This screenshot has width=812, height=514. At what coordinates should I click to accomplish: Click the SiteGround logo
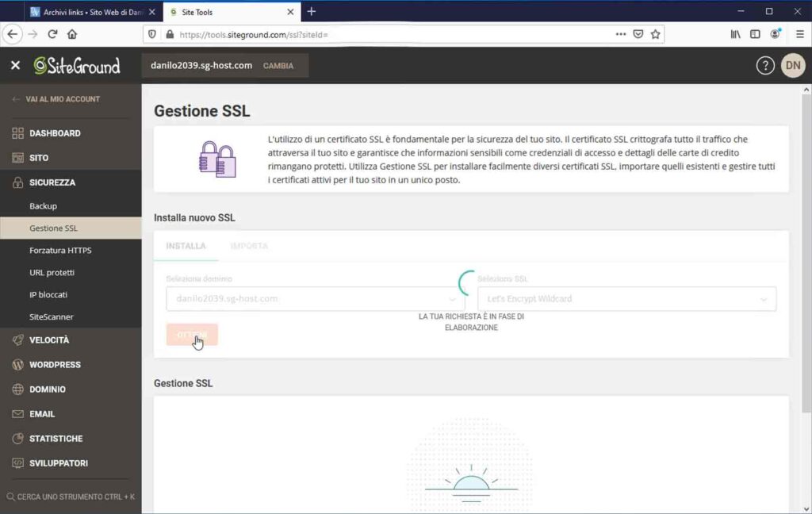[x=77, y=65]
